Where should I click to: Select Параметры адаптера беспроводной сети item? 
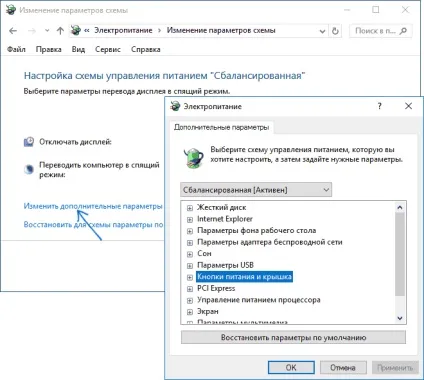(270, 242)
